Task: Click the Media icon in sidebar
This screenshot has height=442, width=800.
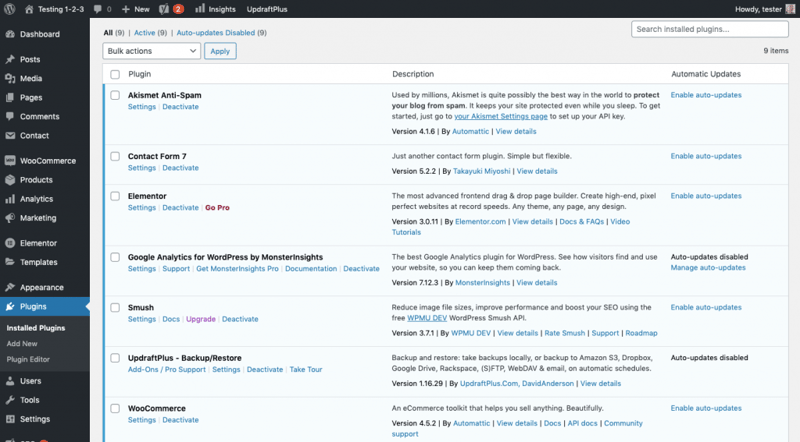Action: (x=10, y=78)
